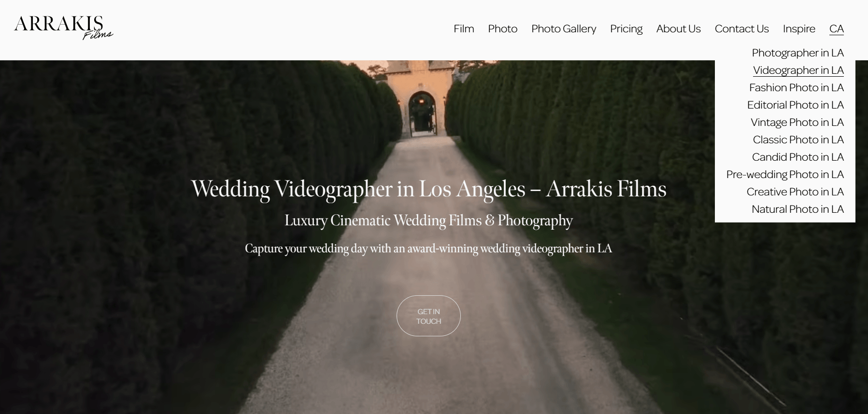Go to Photo Gallery
This screenshot has height=414, width=868.
564,29
